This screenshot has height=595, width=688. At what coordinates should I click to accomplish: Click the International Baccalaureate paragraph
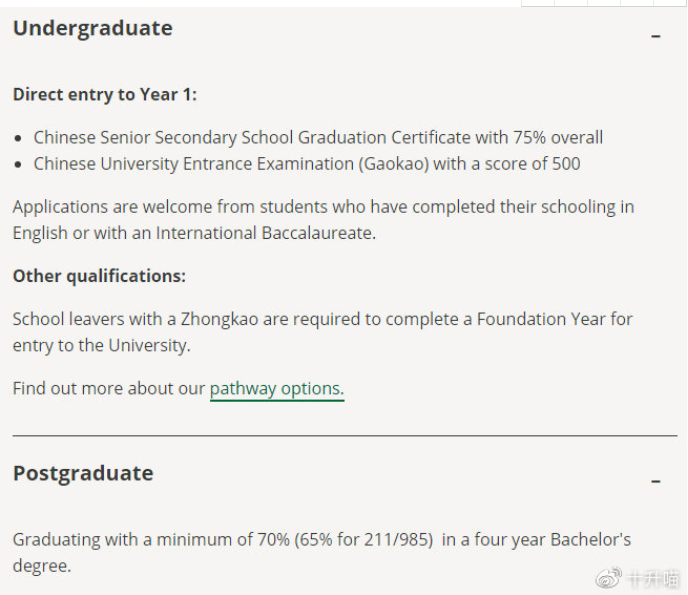tap(323, 220)
